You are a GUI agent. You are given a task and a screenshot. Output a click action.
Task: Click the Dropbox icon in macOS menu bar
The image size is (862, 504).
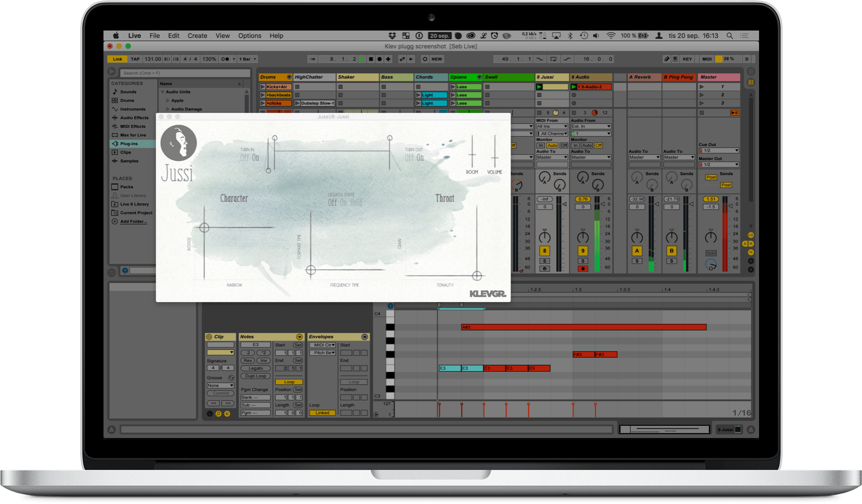point(392,36)
